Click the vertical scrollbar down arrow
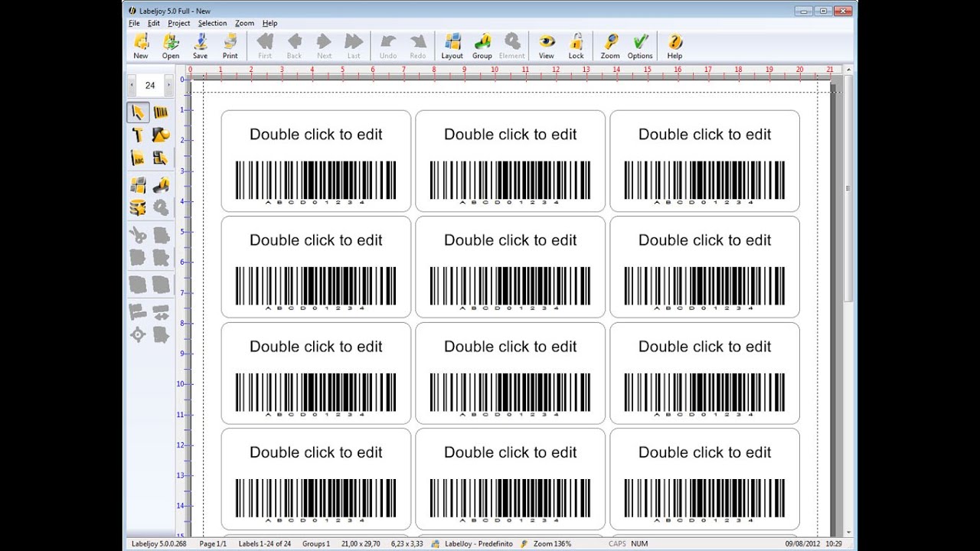 click(x=848, y=532)
